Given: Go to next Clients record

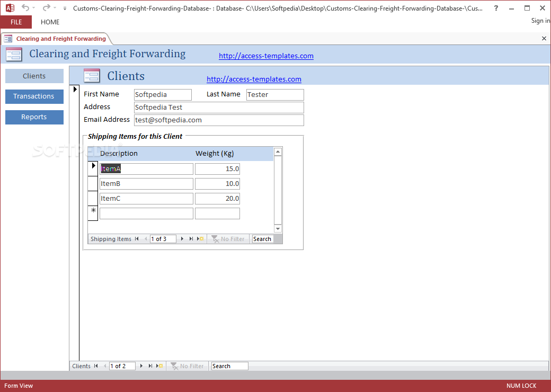Looking at the screenshot, I should (x=141, y=366).
